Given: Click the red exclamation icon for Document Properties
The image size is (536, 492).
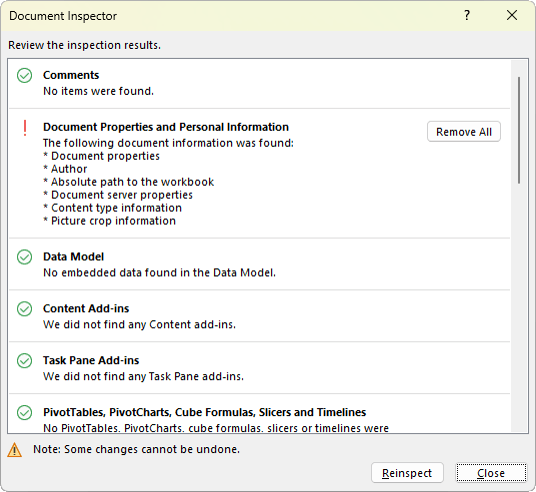Looking at the screenshot, I should [25, 128].
